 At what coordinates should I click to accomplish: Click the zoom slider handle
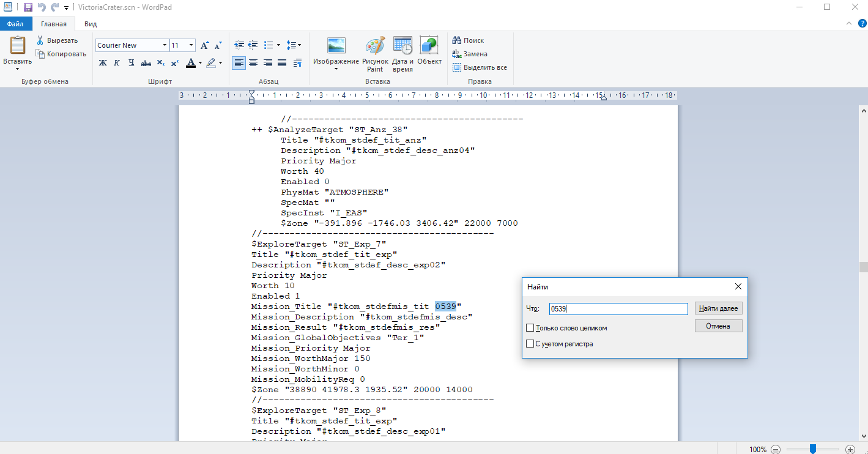pos(813,449)
